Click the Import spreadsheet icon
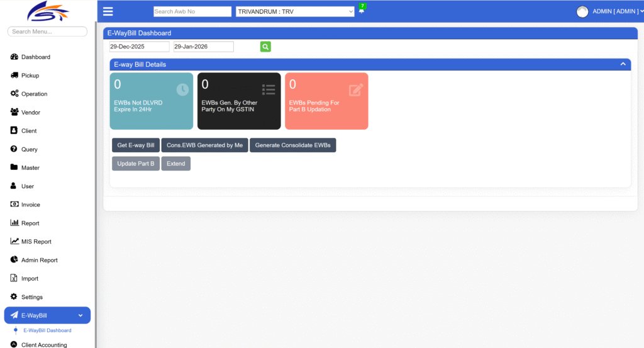The height and width of the screenshot is (348, 644). (14, 278)
